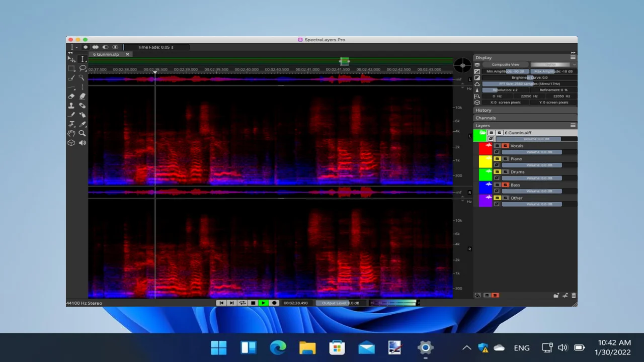Adjust the Output Level slider
The image size is (644, 362).
(340, 303)
